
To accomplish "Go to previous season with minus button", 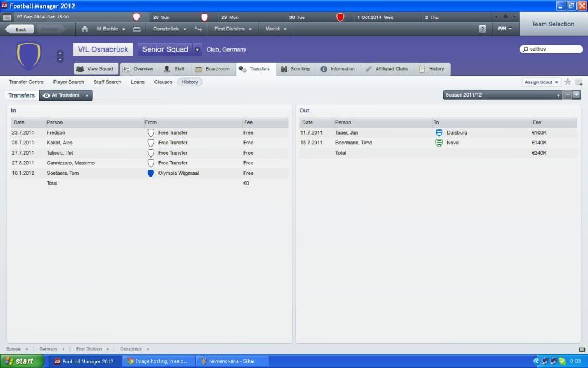I will 567,95.
